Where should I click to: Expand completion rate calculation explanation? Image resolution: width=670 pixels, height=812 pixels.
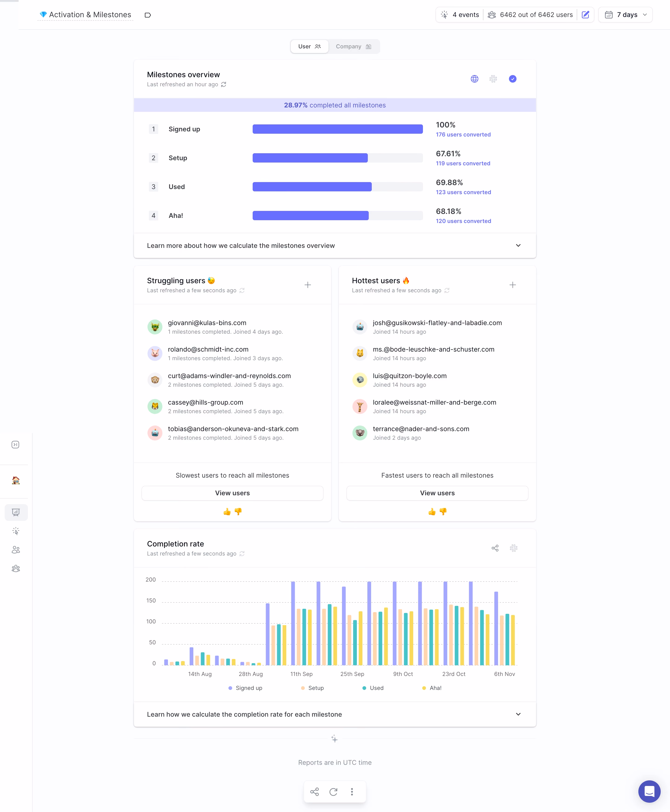(335, 715)
